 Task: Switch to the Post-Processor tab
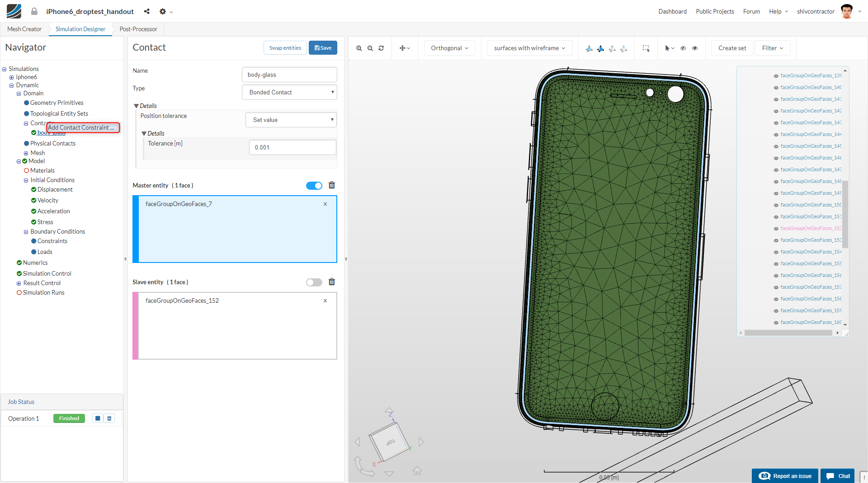coord(138,29)
